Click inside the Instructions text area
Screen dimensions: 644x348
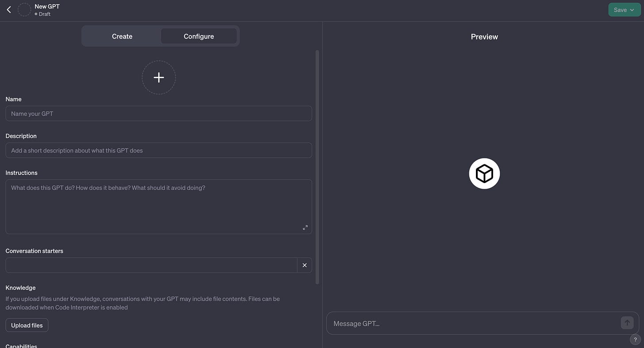159,207
